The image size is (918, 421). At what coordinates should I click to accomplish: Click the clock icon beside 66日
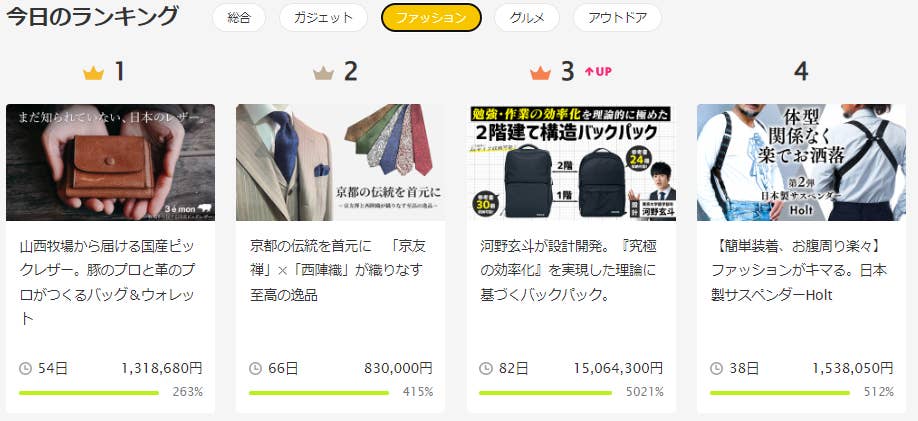tap(255, 368)
